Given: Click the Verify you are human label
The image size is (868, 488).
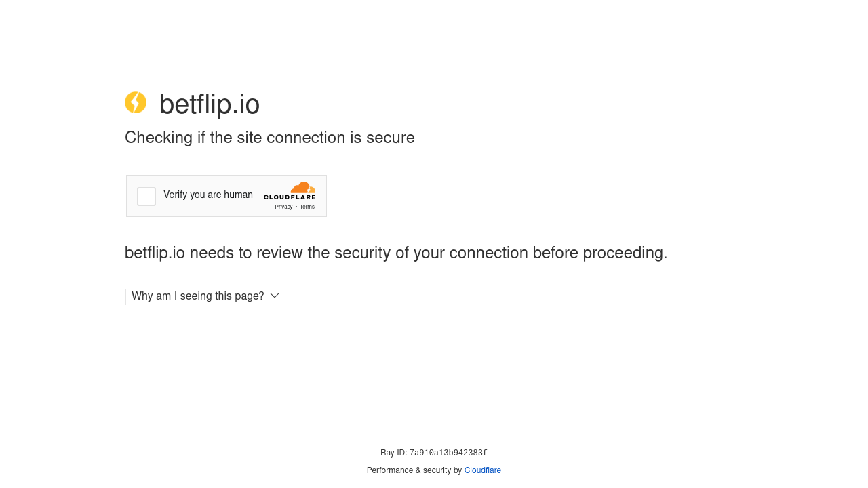Looking at the screenshot, I should tap(208, 195).
